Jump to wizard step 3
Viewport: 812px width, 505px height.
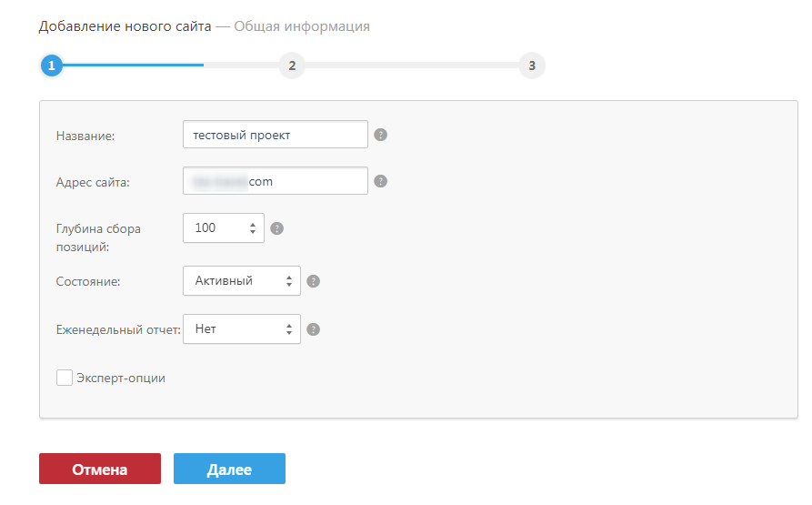pyautogui.click(x=532, y=66)
